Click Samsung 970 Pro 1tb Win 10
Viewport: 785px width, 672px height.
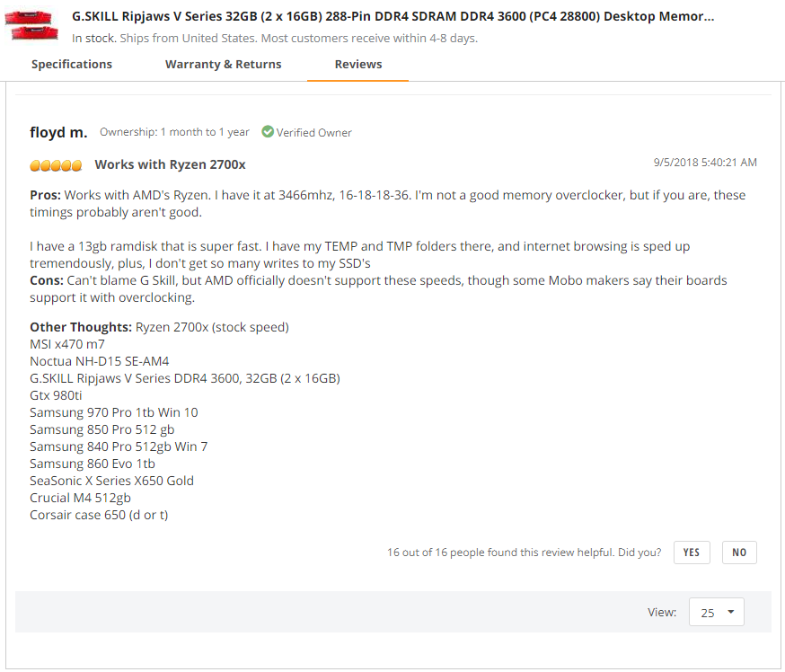pos(114,412)
